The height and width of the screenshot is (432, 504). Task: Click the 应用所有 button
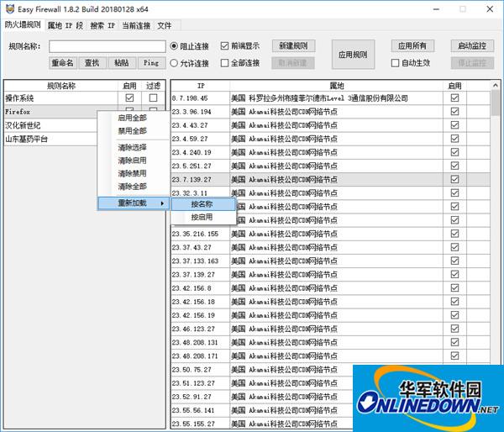[x=412, y=46]
